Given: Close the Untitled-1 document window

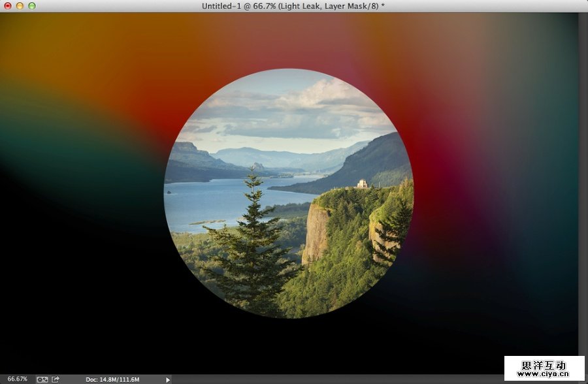Looking at the screenshot, I should [7, 6].
